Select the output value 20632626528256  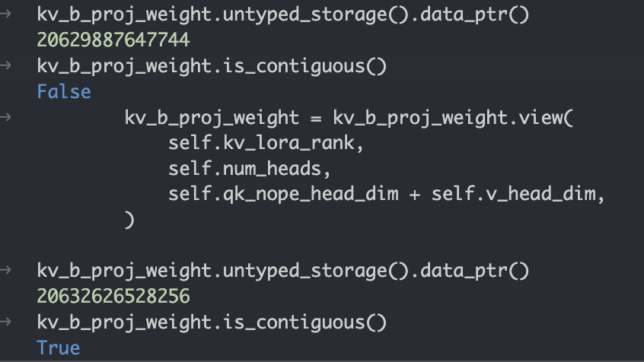(x=113, y=297)
